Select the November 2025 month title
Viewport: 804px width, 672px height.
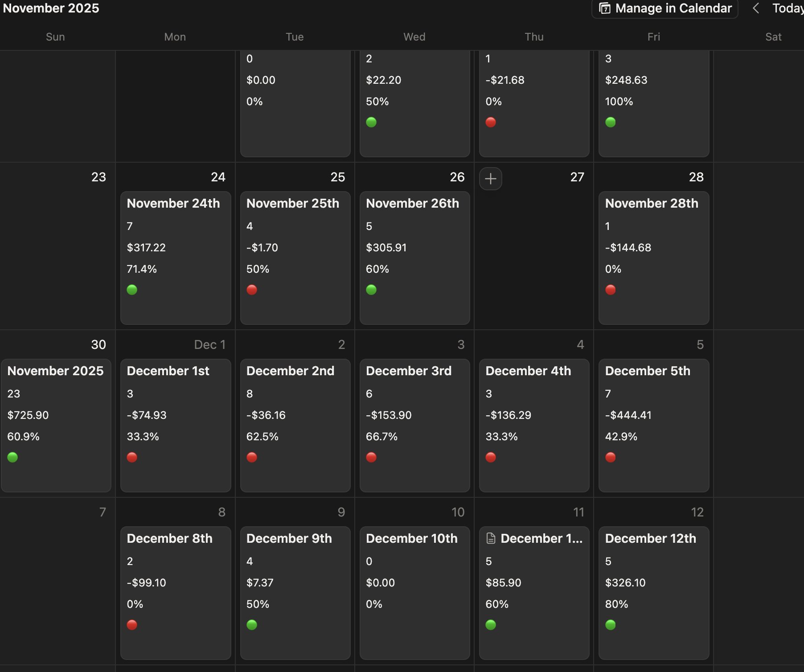coord(50,8)
